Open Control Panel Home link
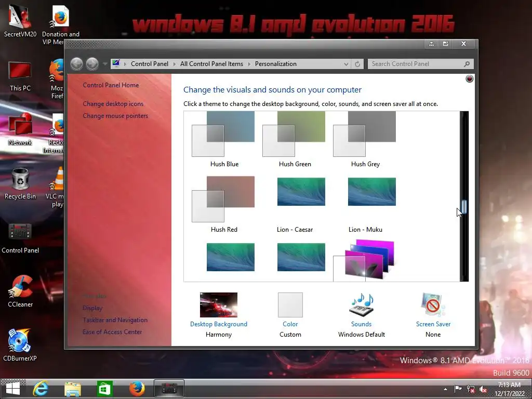 point(111,85)
